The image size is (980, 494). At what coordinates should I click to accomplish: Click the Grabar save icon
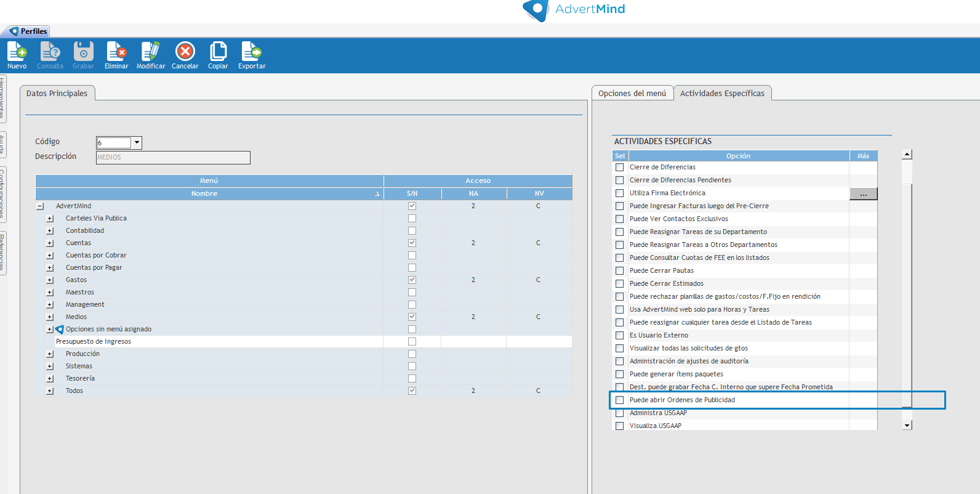tap(83, 55)
